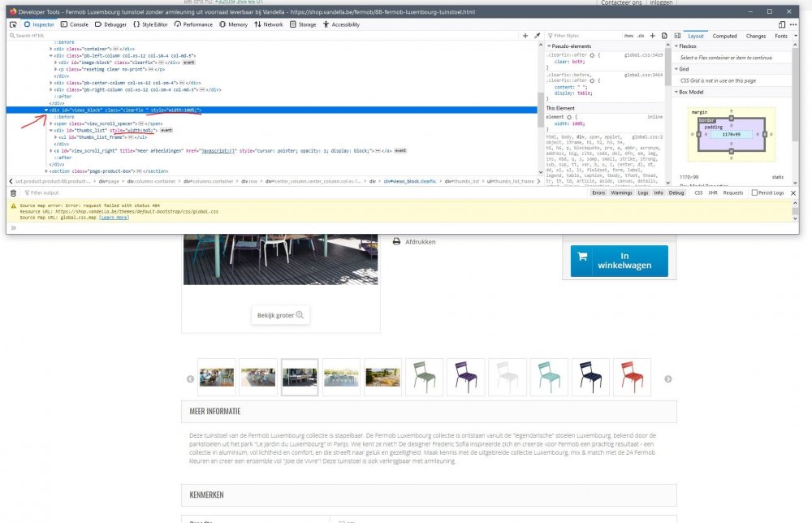Collapse the views_block div node
This screenshot has width=812, height=523.
[x=46, y=110]
